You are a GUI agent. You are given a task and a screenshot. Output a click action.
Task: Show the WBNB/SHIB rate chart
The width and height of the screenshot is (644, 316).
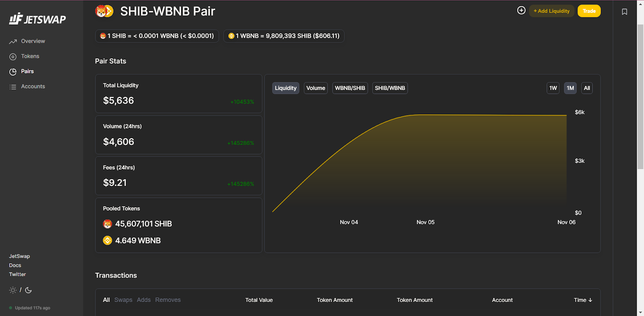[350, 88]
